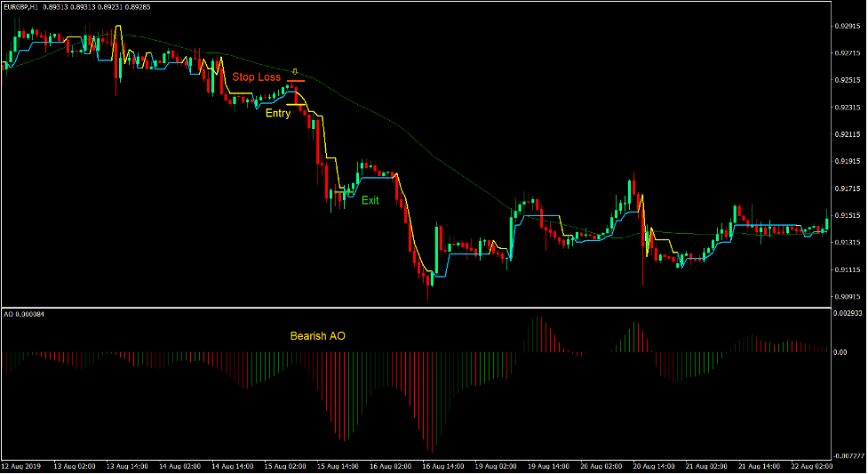This screenshot has width=868, height=474.
Task: Click the AO 0.000084 indicator label
Action: [x=24, y=314]
